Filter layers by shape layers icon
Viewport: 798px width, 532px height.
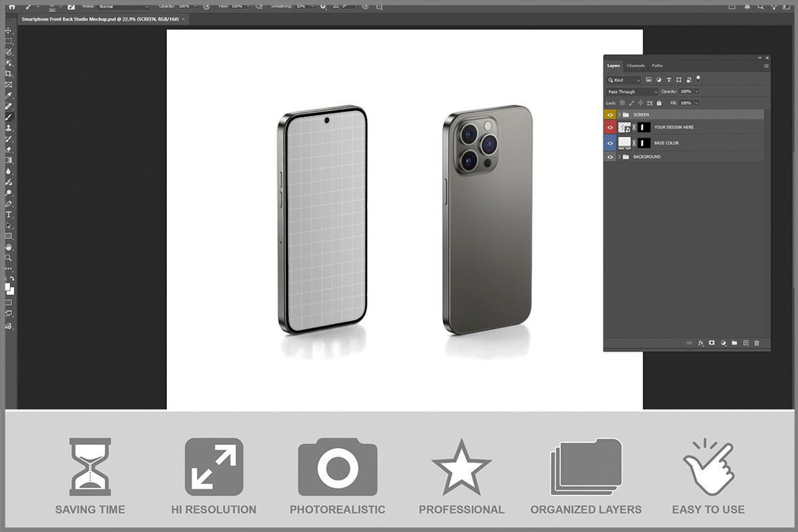pyautogui.click(x=678, y=80)
